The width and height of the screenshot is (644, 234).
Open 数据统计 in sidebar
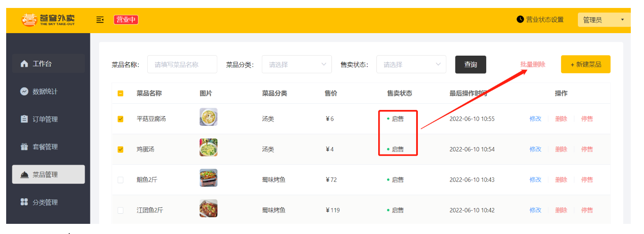pos(48,91)
